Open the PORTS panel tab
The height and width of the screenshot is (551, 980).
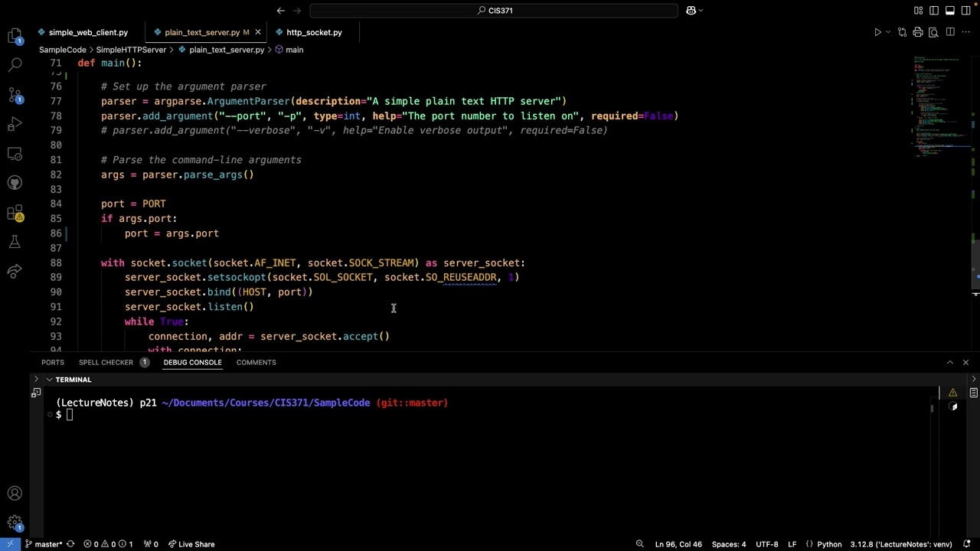click(x=53, y=363)
